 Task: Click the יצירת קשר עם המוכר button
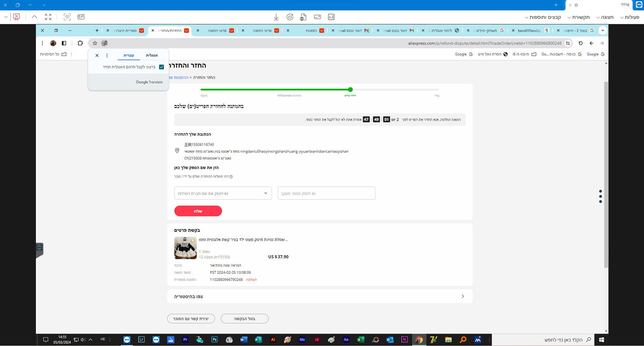click(191, 319)
